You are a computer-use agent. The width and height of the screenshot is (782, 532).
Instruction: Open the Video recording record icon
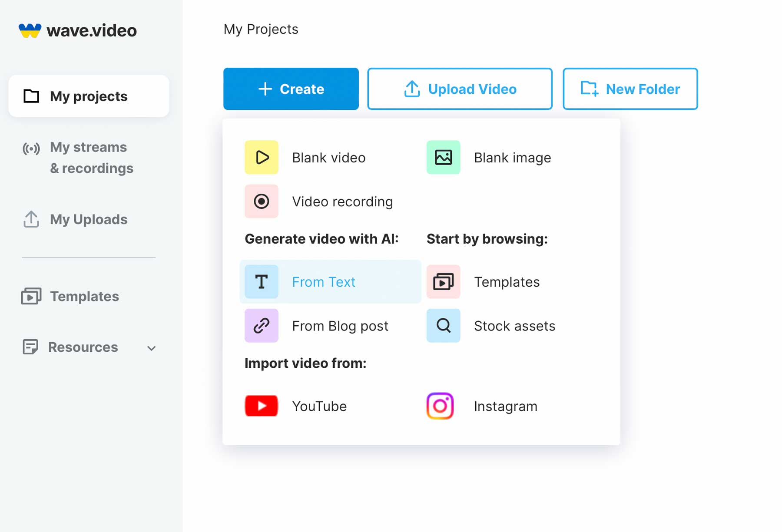(261, 201)
